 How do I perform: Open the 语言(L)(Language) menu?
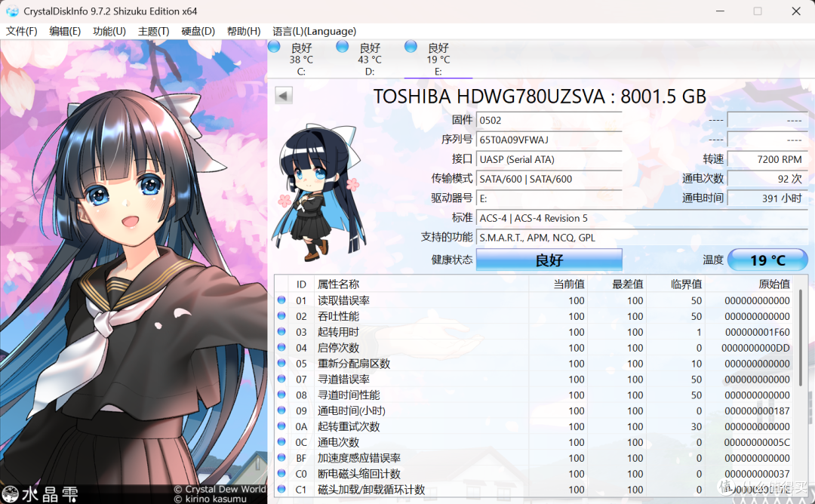point(315,31)
